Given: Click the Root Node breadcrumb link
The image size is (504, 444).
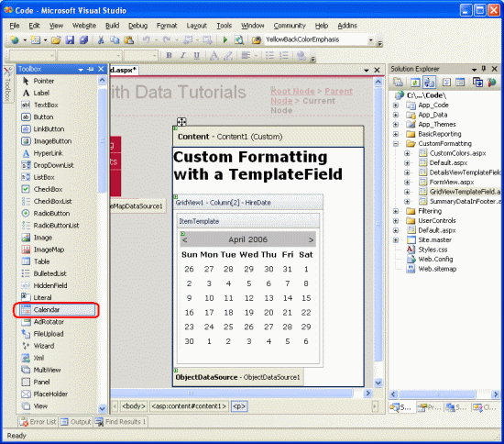Looking at the screenshot, I should coord(292,91).
